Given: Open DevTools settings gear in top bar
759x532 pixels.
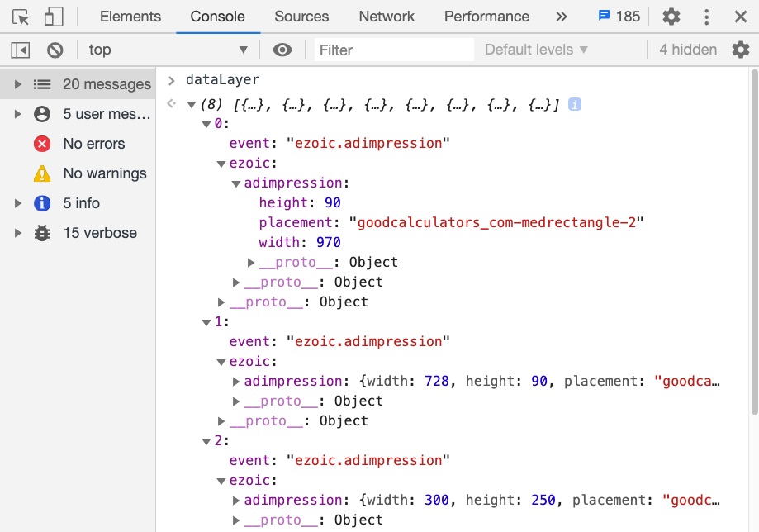Looking at the screenshot, I should [671, 17].
